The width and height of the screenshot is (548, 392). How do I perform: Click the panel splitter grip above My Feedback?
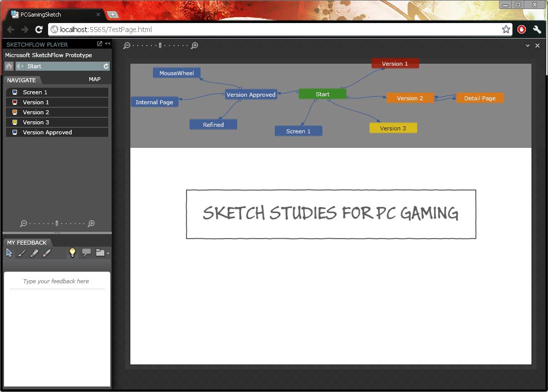tap(57, 233)
